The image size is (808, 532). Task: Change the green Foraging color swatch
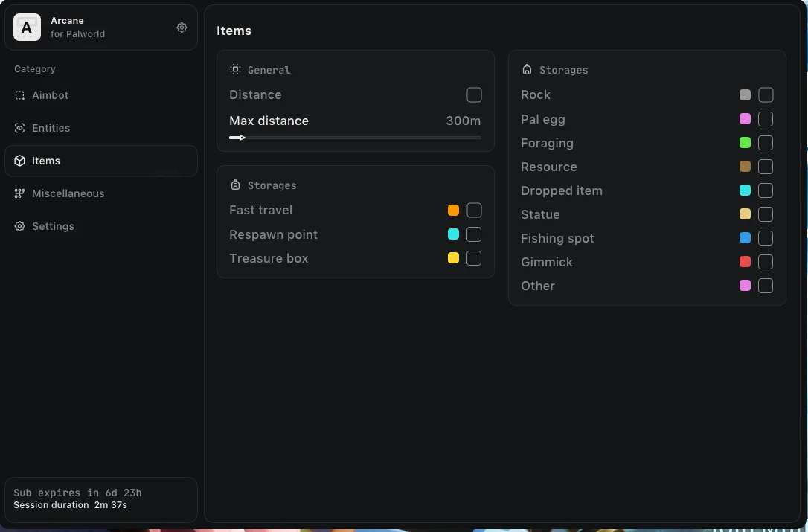point(746,143)
